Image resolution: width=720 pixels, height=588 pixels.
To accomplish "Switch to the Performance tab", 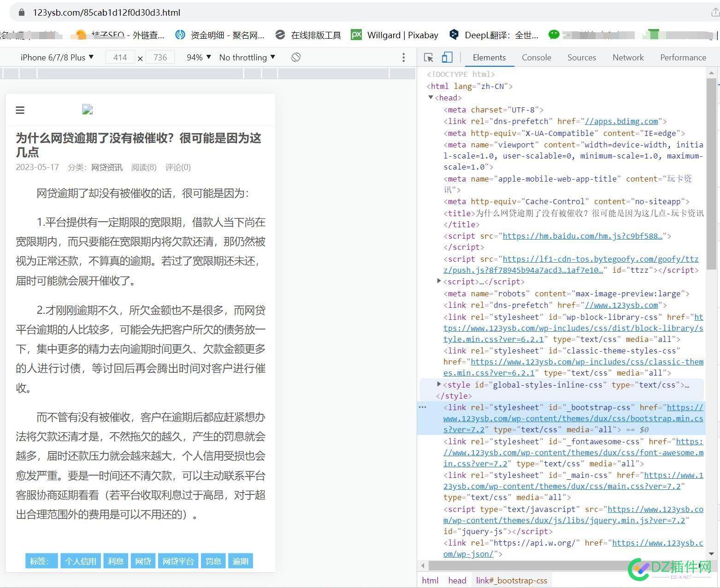I will tap(683, 58).
